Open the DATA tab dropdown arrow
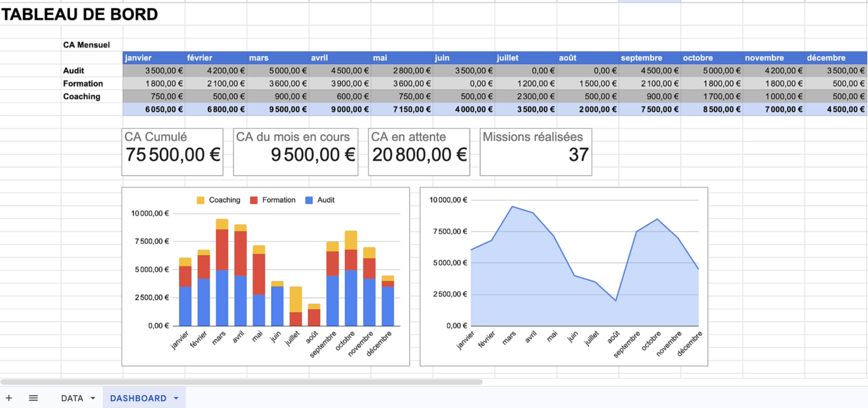The height and width of the screenshot is (408, 868). click(93, 398)
